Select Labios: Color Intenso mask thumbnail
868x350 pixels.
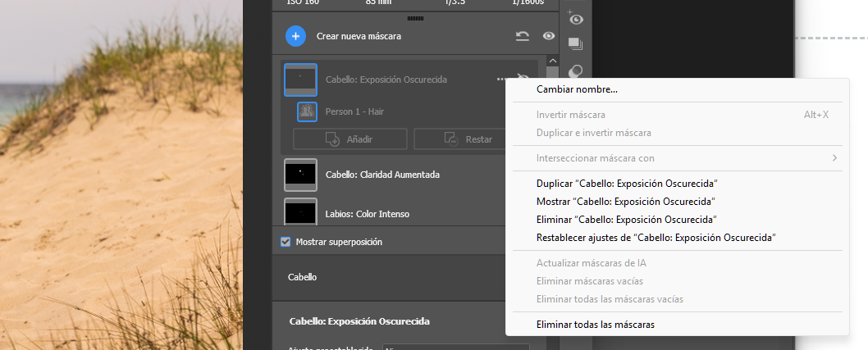tap(300, 211)
